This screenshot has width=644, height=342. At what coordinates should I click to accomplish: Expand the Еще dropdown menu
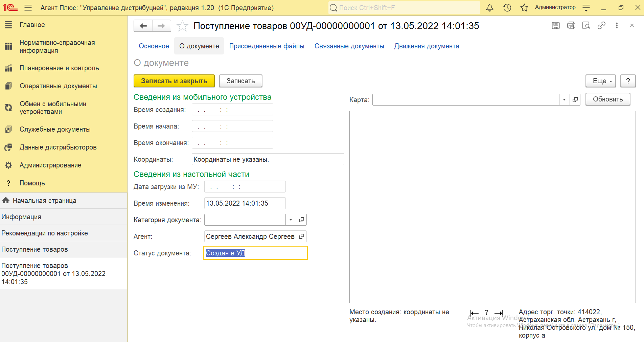tap(601, 81)
